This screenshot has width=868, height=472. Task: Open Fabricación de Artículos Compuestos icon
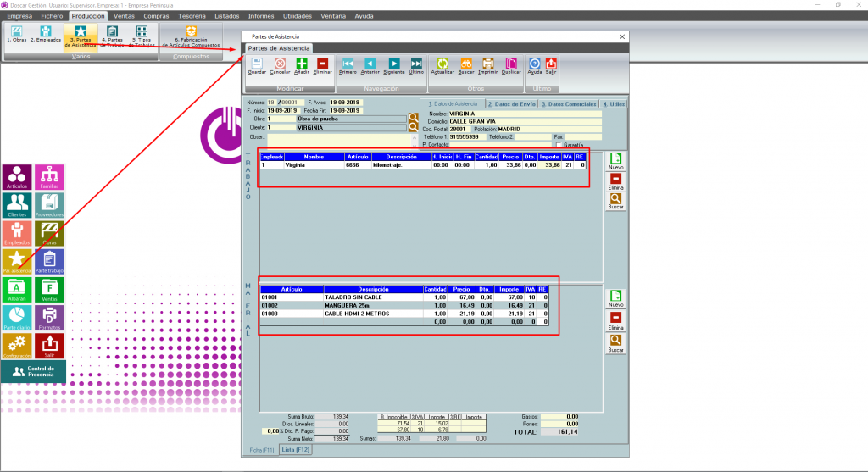[x=191, y=36]
